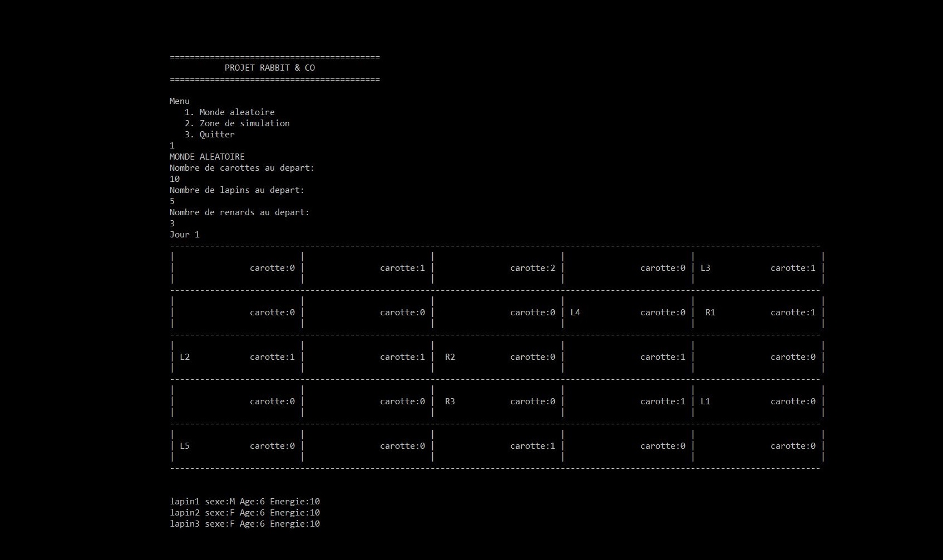Click 'Nombre de carottes au depart:' prompt
Screen dimensions: 943x560
point(242,168)
